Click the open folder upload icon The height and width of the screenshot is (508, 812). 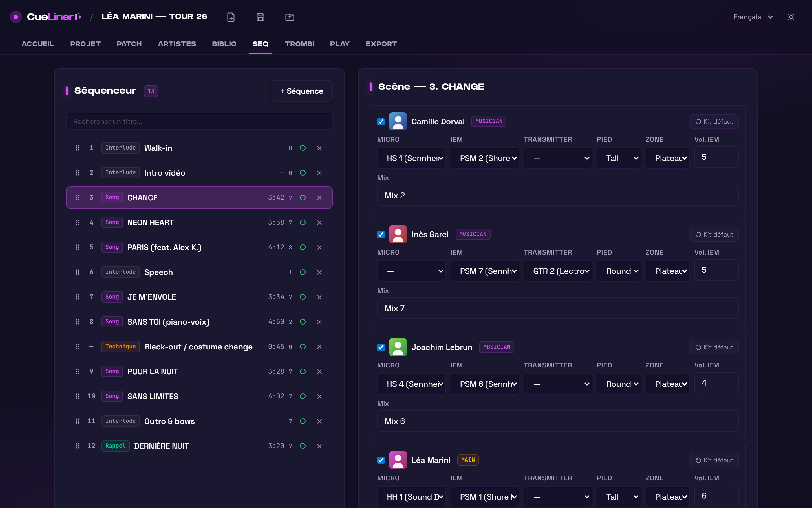pyautogui.click(x=290, y=17)
